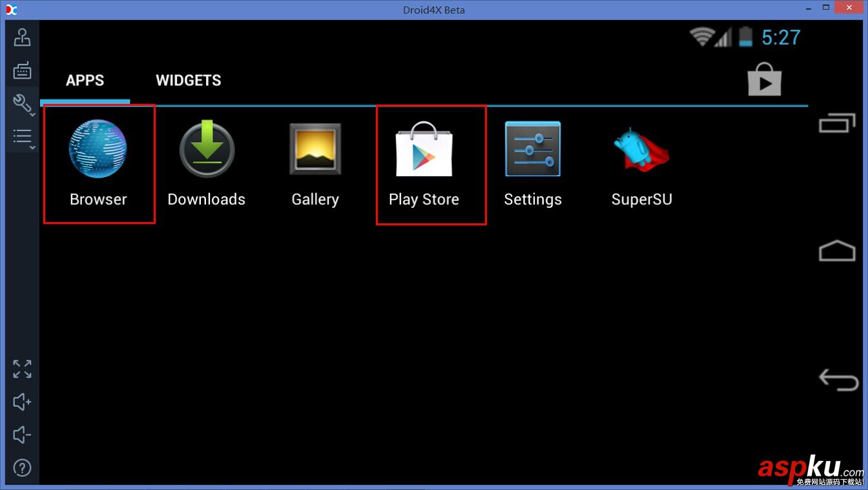
Task: Expand the wrench tools menu
Action: pyautogui.click(x=23, y=103)
